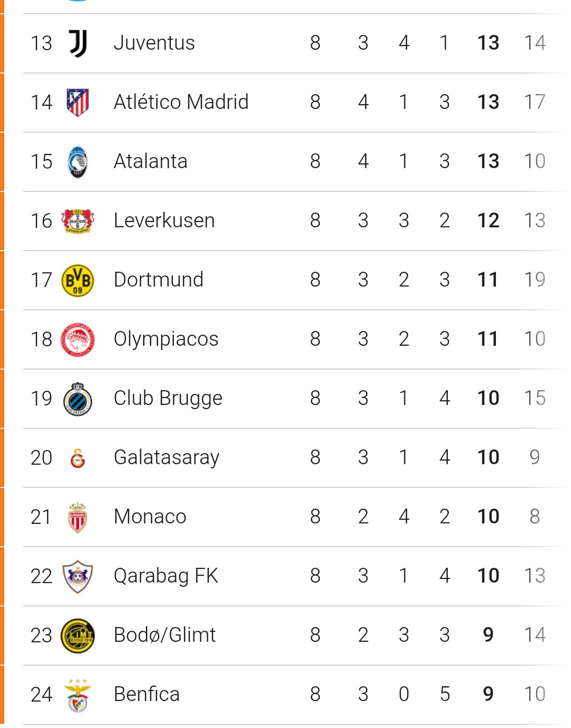This screenshot has width=571, height=728.
Task: Tap the Bodø/Glimt team name
Action: [x=165, y=635]
